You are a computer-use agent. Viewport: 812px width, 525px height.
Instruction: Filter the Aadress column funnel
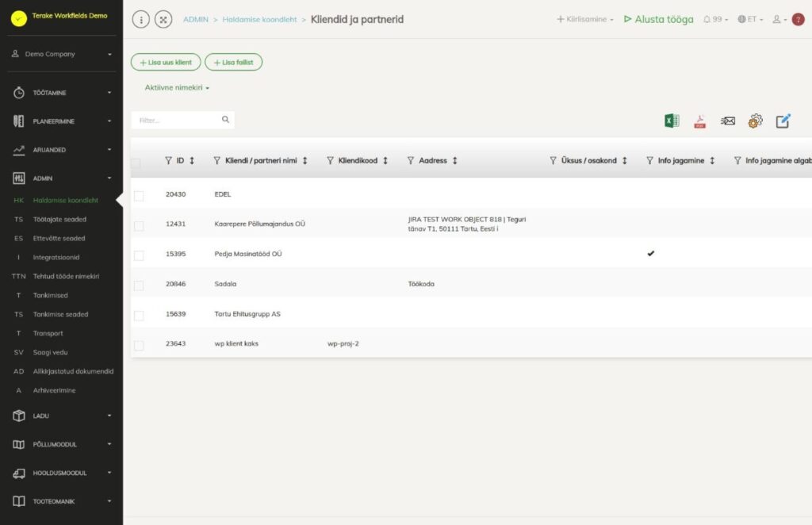[x=411, y=160]
